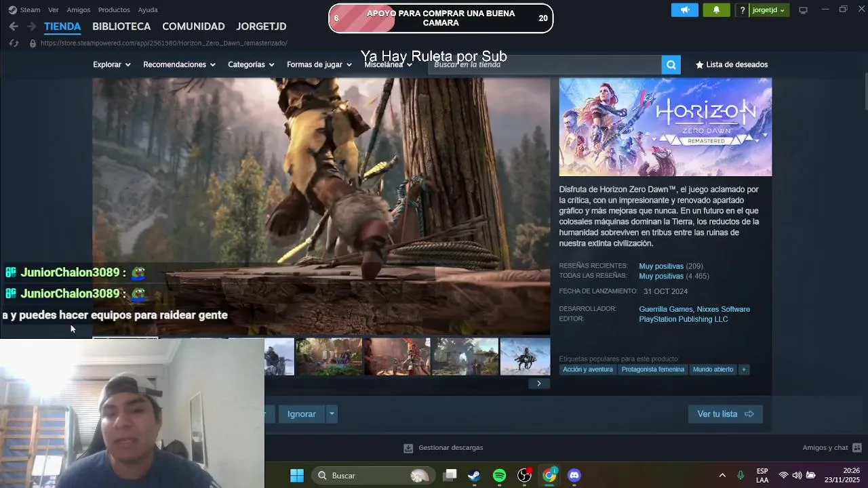The image size is (868, 488).
Task: Go forward with the Steam forward arrow
Action: coord(31,26)
